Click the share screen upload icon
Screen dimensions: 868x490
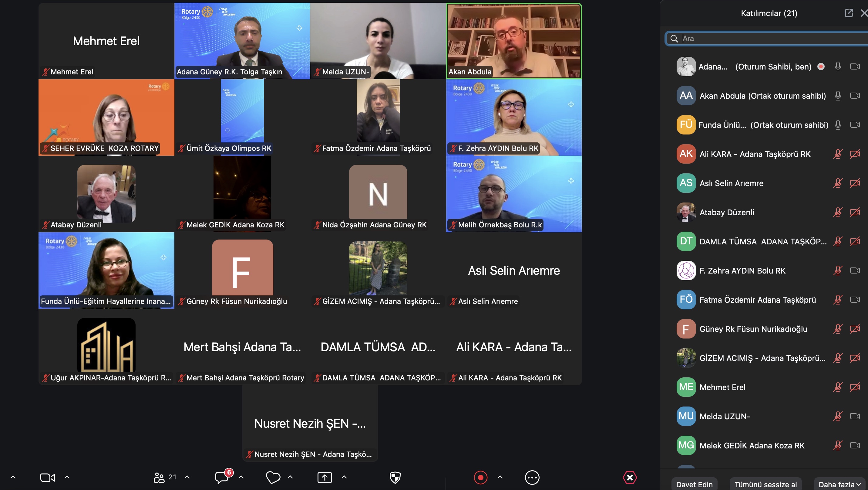[x=325, y=478]
